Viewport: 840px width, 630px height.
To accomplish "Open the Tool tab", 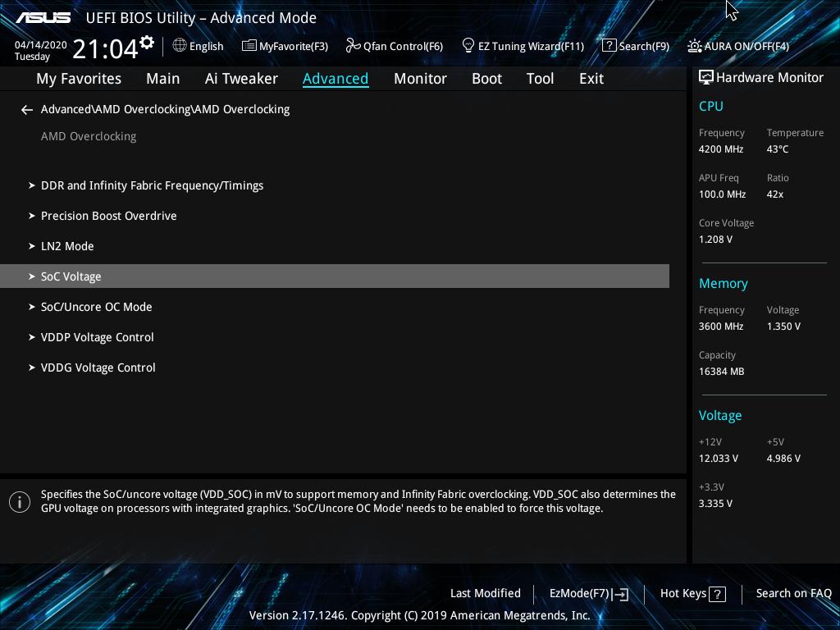I will 540,79.
